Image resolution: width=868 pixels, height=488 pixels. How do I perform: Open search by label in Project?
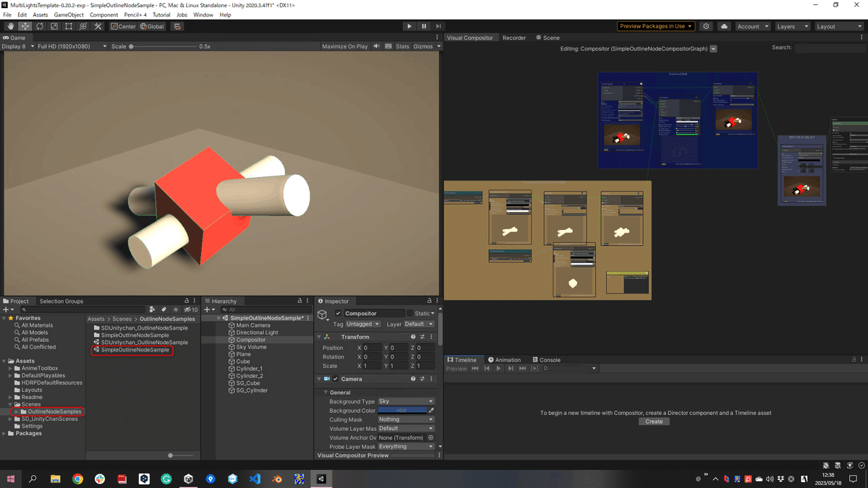164,309
